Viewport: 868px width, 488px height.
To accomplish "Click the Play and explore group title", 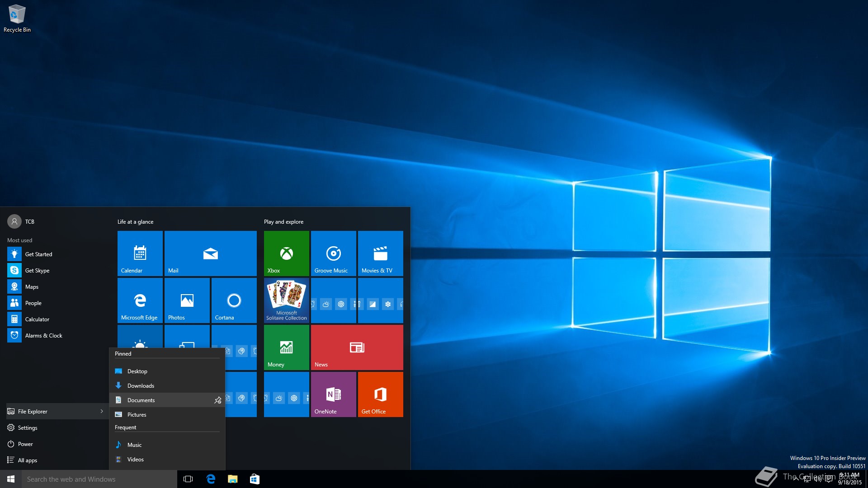I will click(x=283, y=221).
